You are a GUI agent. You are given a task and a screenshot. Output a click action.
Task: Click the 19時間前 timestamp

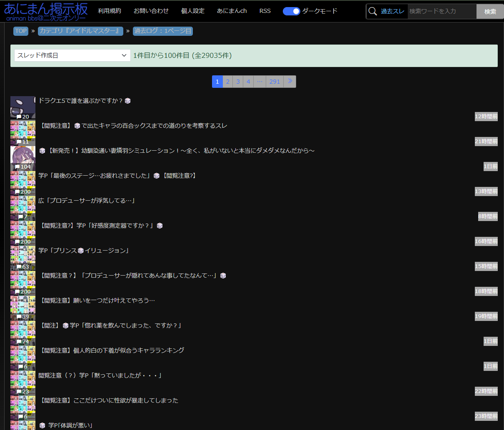486,316
